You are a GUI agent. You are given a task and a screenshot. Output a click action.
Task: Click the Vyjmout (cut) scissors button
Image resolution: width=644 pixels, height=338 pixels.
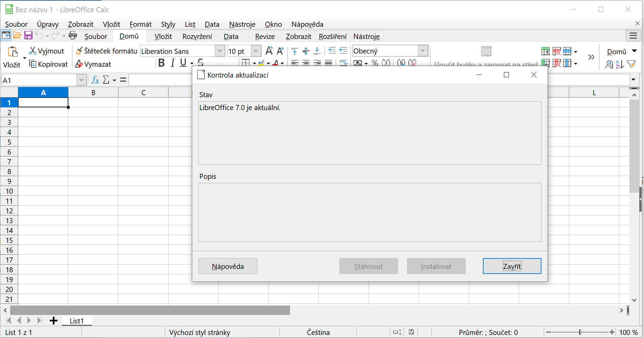[x=47, y=51]
